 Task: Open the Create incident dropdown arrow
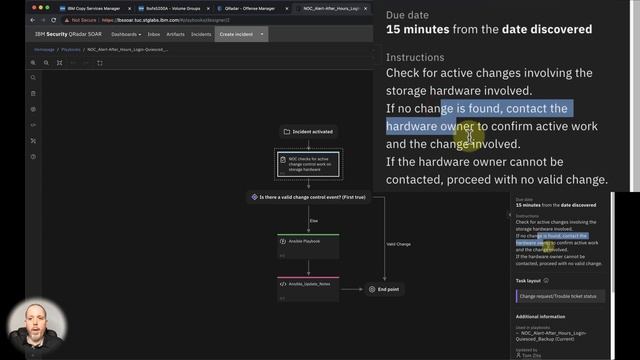(x=262, y=34)
